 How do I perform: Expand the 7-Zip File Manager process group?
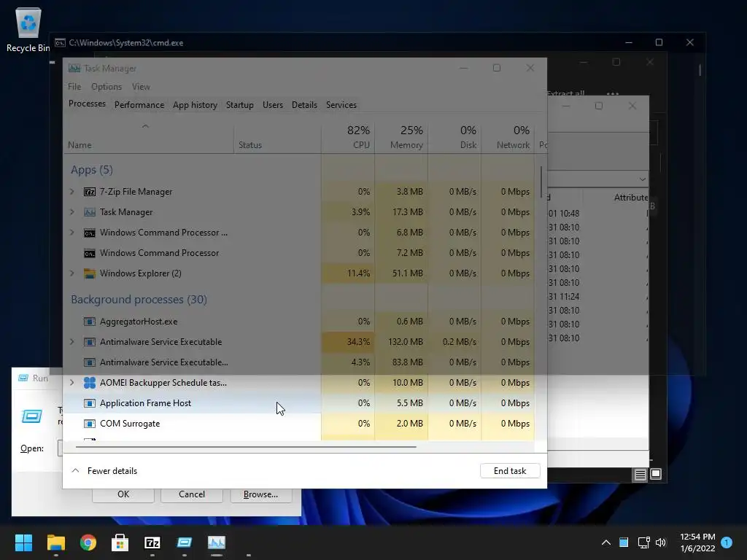[x=72, y=192]
